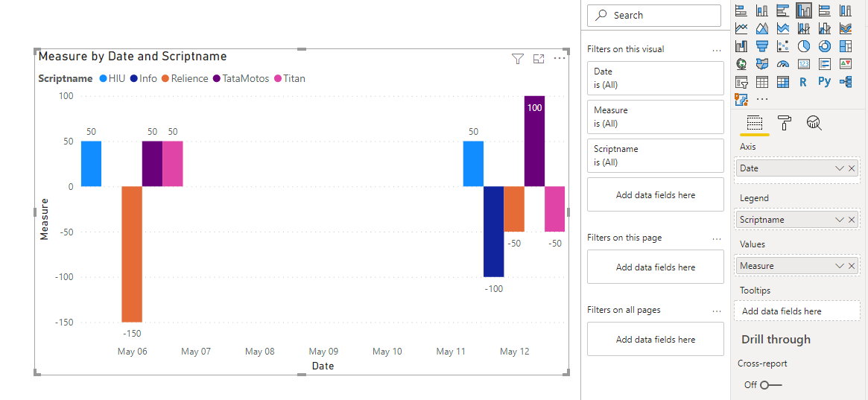
Task: Open the Measure values field dropdown chevron
Action: (x=840, y=266)
